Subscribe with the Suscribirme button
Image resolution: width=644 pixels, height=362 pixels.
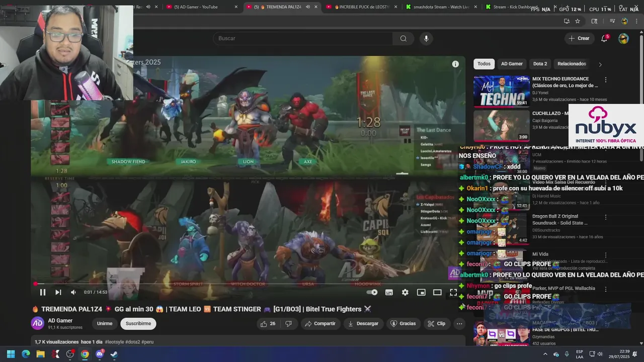pos(138,323)
